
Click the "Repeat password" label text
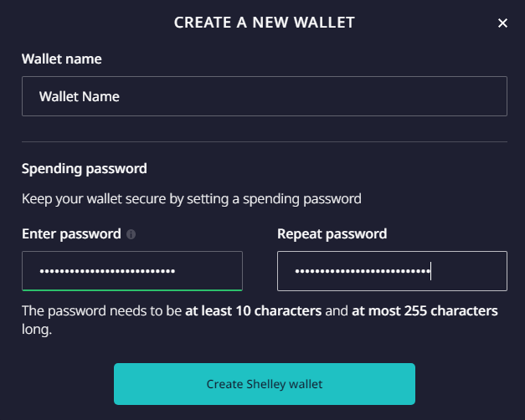pyautogui.click(x=332, y=233)
